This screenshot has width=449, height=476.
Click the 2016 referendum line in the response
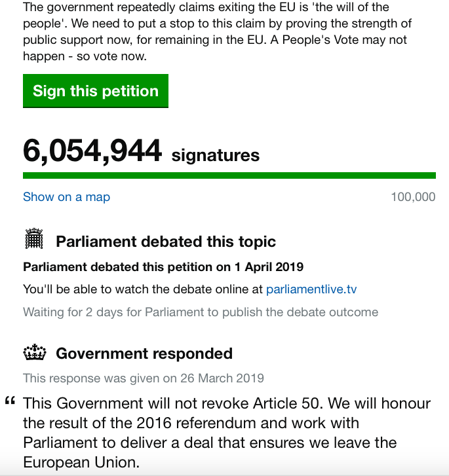191,423
